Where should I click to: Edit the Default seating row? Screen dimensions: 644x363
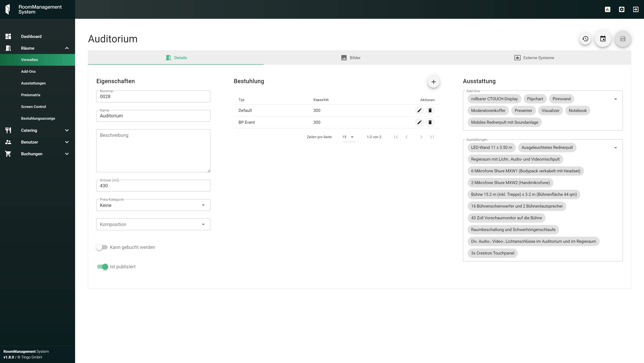tap(419, 110)
